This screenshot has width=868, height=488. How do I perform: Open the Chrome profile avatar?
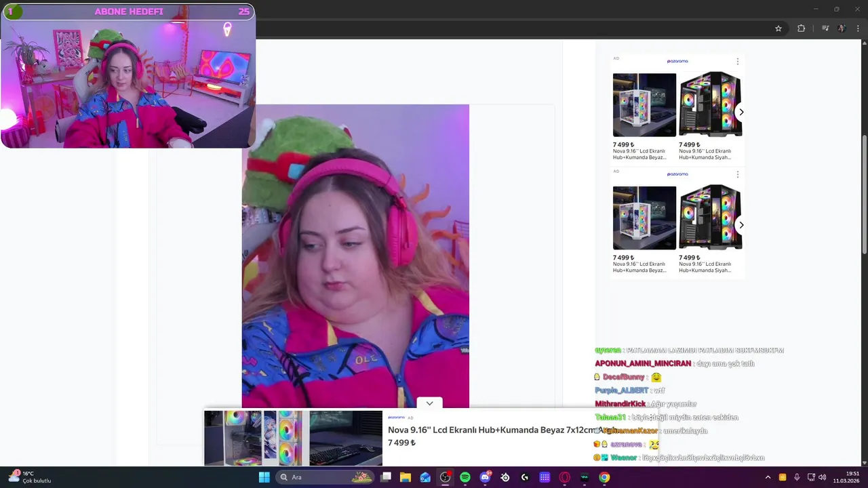point(842,28)
